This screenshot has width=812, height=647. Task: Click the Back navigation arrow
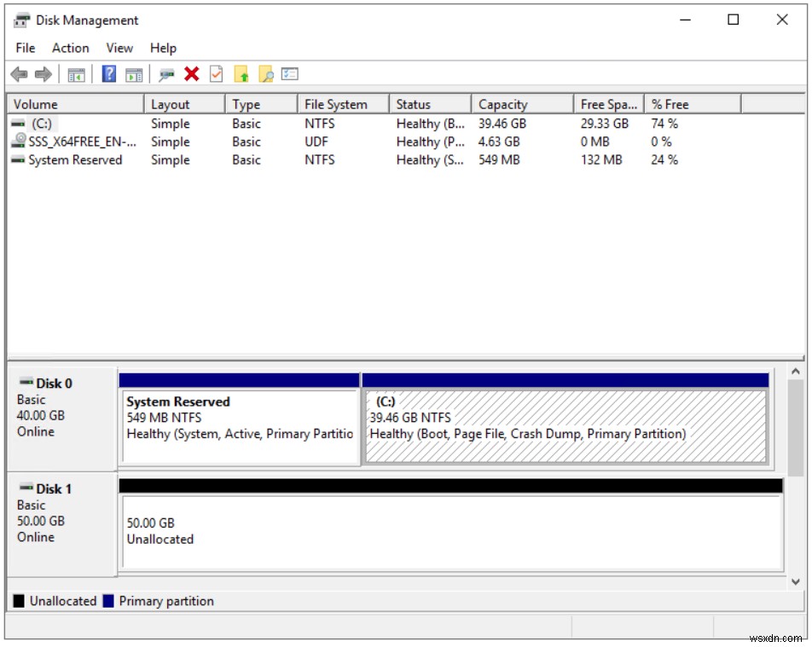pyautogui.click(x=19, y=73)
